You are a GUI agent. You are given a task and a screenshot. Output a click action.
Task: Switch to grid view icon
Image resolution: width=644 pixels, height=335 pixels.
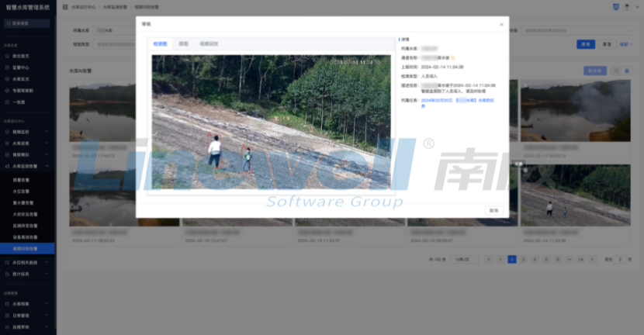pyautogui.click(x=627, y=71)
